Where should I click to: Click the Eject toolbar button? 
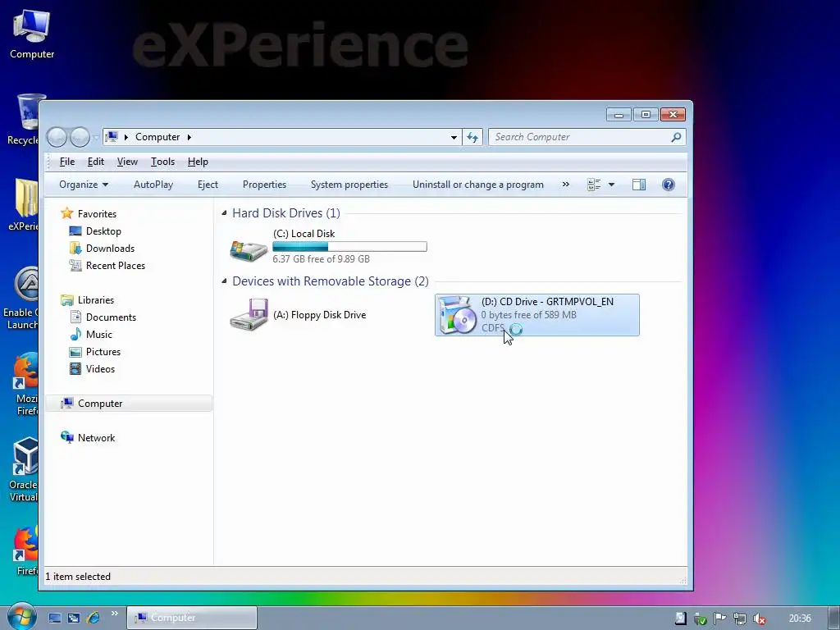208,185
